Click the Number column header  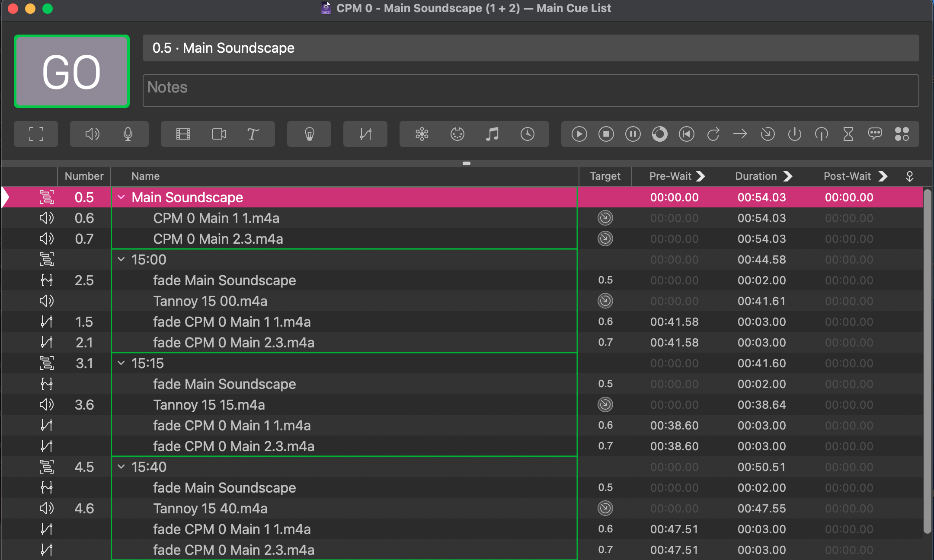(84, 176)
